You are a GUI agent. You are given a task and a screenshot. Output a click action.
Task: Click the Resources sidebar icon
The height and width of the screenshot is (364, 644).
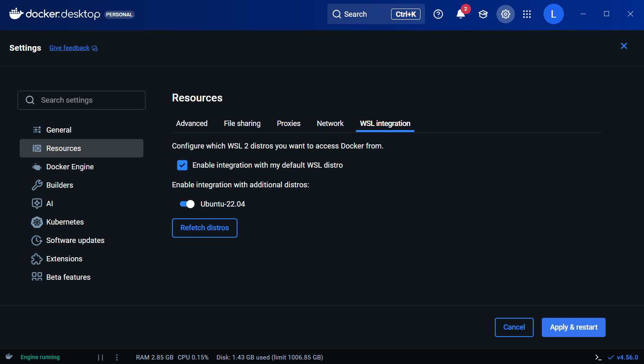point(37,148)
